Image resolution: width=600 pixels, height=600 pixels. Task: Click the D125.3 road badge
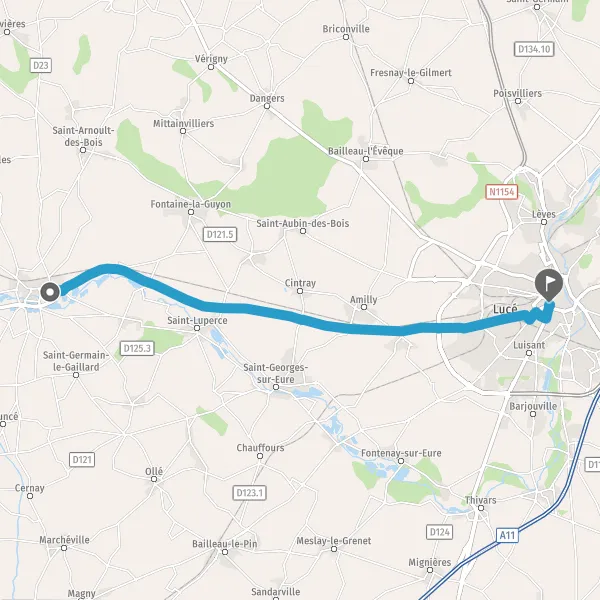tap(137, 348)
